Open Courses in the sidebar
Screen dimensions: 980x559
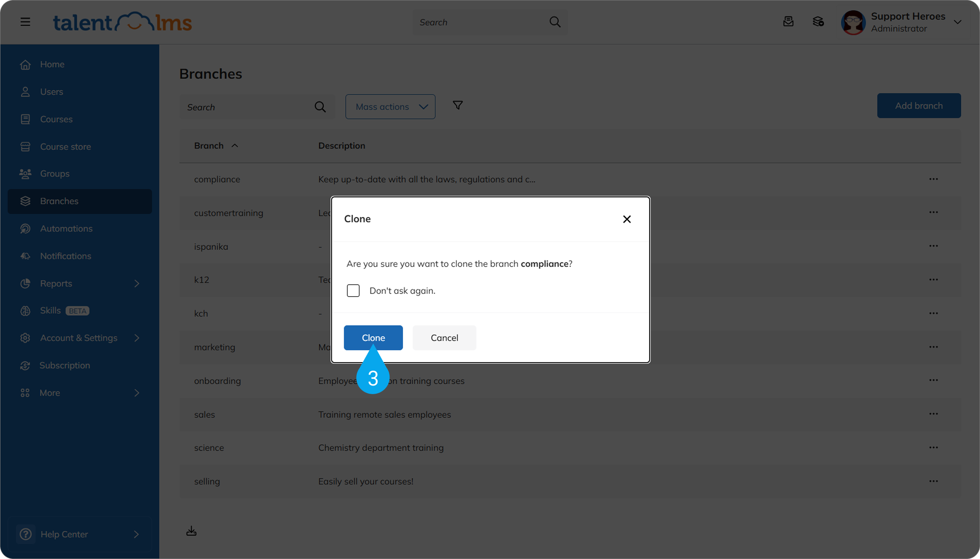(80, 119)
